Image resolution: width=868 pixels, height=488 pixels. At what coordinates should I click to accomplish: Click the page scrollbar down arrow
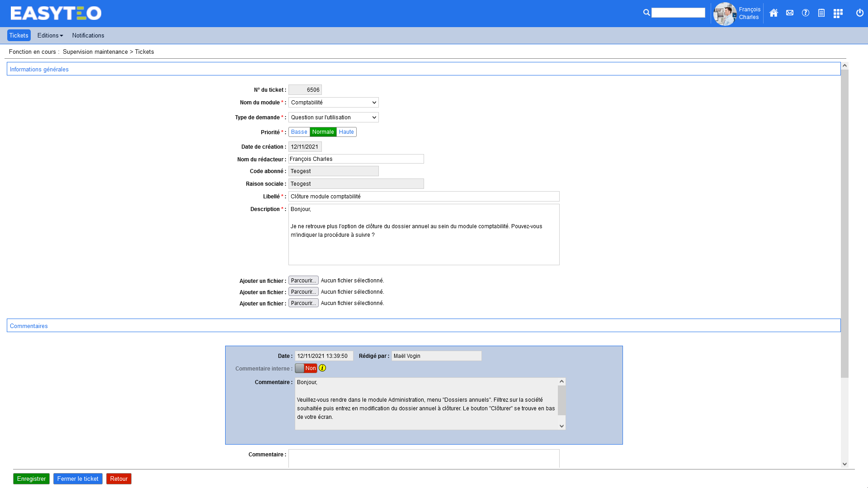pos(844,464)
